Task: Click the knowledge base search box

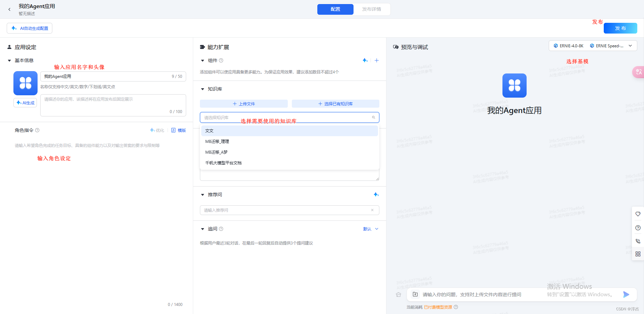Action: [x=289, y=117]
